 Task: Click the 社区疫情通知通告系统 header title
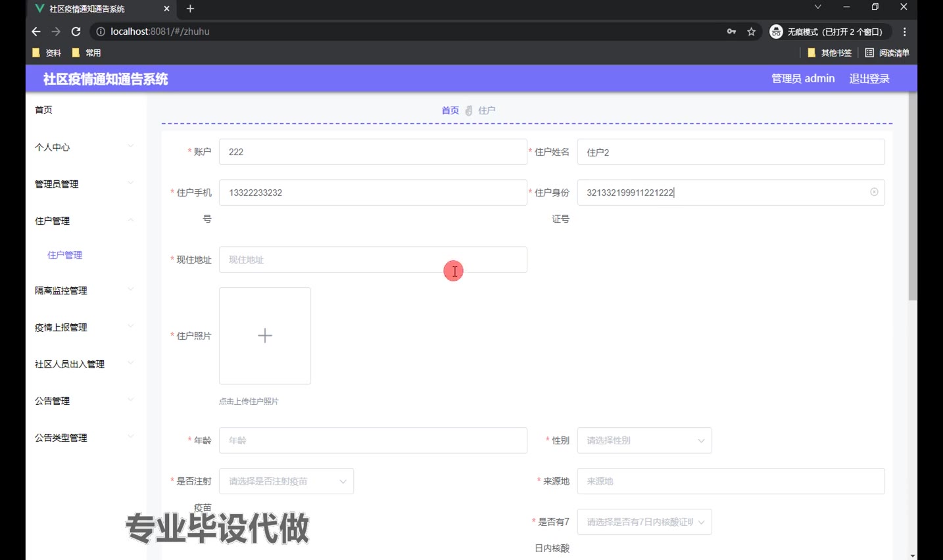point(106,79)
